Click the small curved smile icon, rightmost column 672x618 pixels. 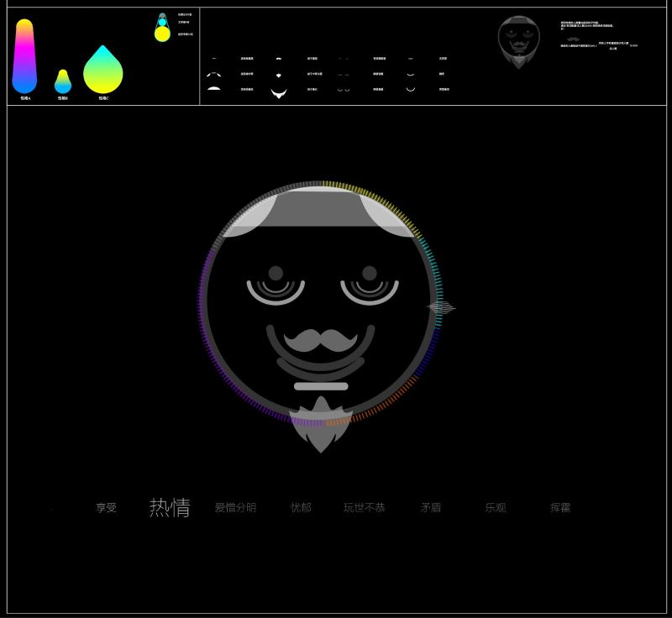pyautogui.click(x=411, y=74)
